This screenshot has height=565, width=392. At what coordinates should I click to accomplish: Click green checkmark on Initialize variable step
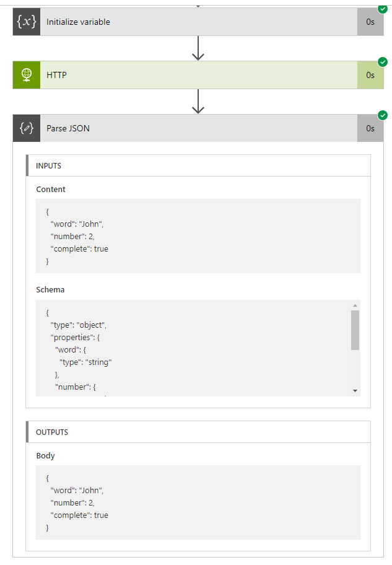[x=383, y=9]
